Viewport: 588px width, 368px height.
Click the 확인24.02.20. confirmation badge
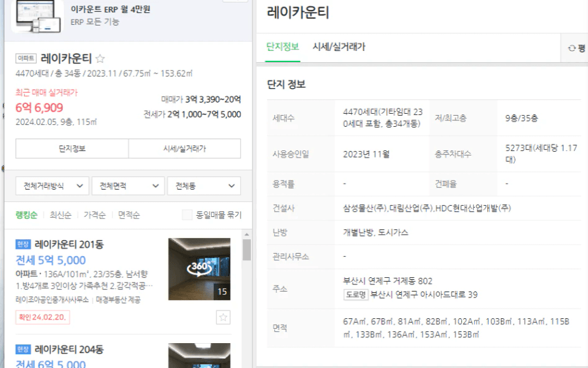(42, 318)
